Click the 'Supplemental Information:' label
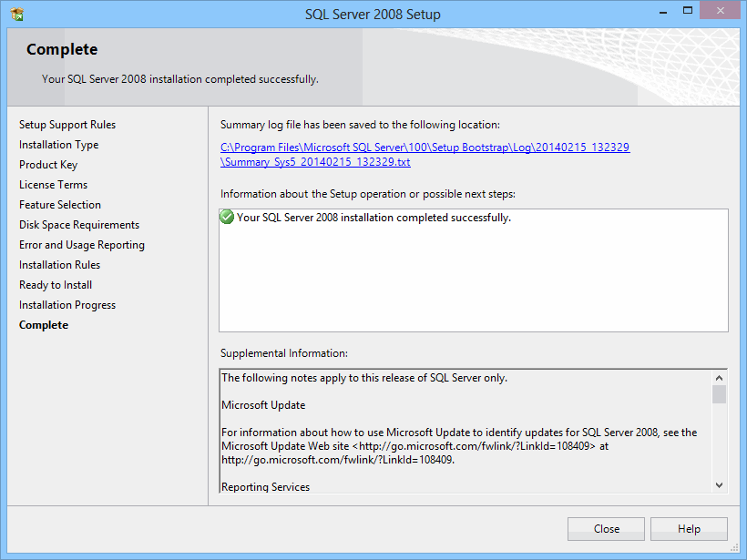This screenshot has width=747, height=560. coord(284,353)
